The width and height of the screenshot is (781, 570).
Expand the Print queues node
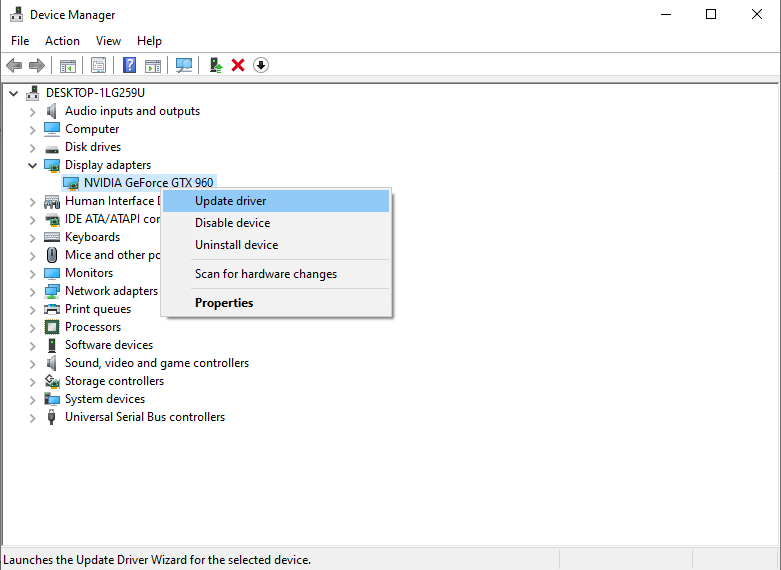[x=32, y=310]
